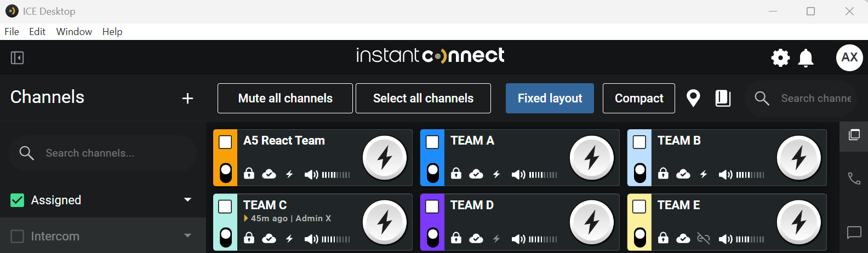
Task: Add a new channel with plus icon
Action: [x=187, y=99]
